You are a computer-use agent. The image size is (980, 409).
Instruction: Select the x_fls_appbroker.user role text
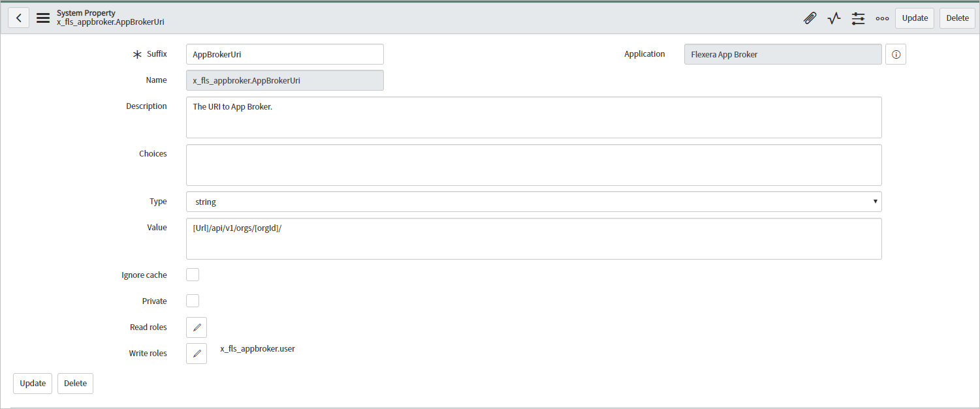click(257, 349)
